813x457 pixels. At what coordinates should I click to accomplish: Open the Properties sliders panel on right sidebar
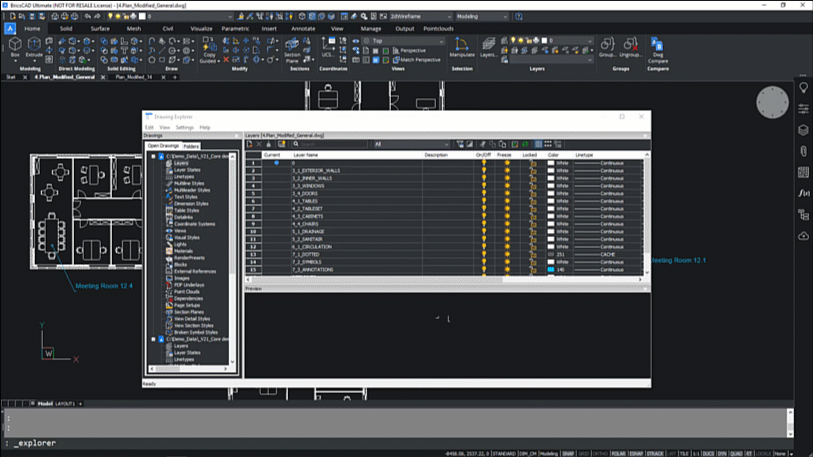click(x=803, y=108)
